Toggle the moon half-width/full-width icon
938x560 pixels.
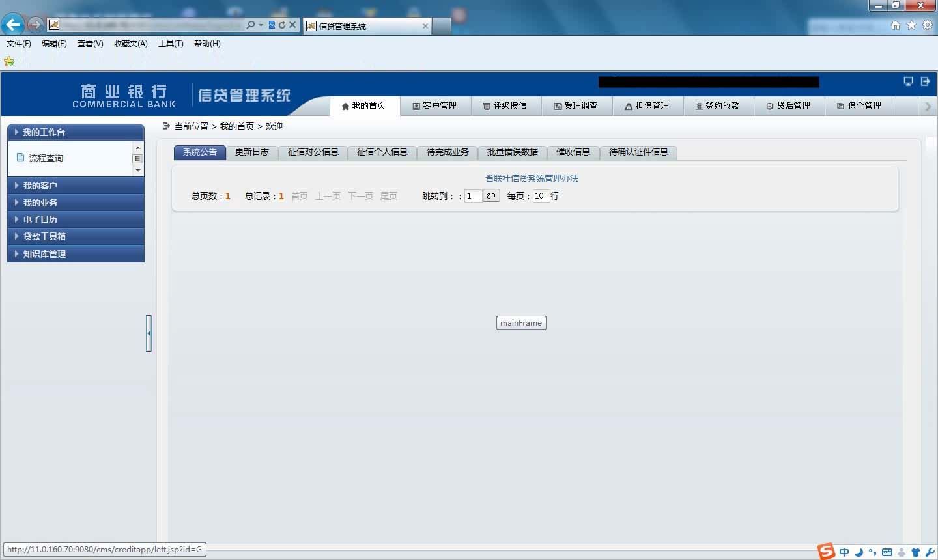pyautogui.click(x=859, y=552)
